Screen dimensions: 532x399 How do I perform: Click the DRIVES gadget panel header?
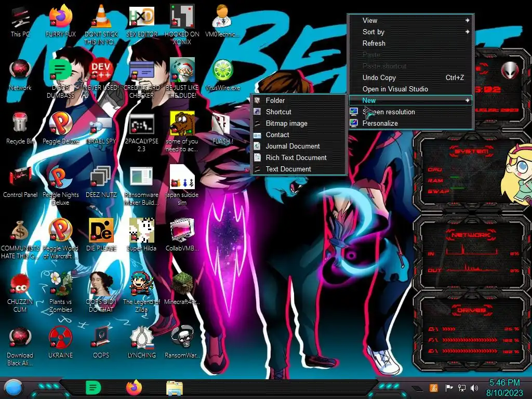pyautogui.click(x=471, y=310)
